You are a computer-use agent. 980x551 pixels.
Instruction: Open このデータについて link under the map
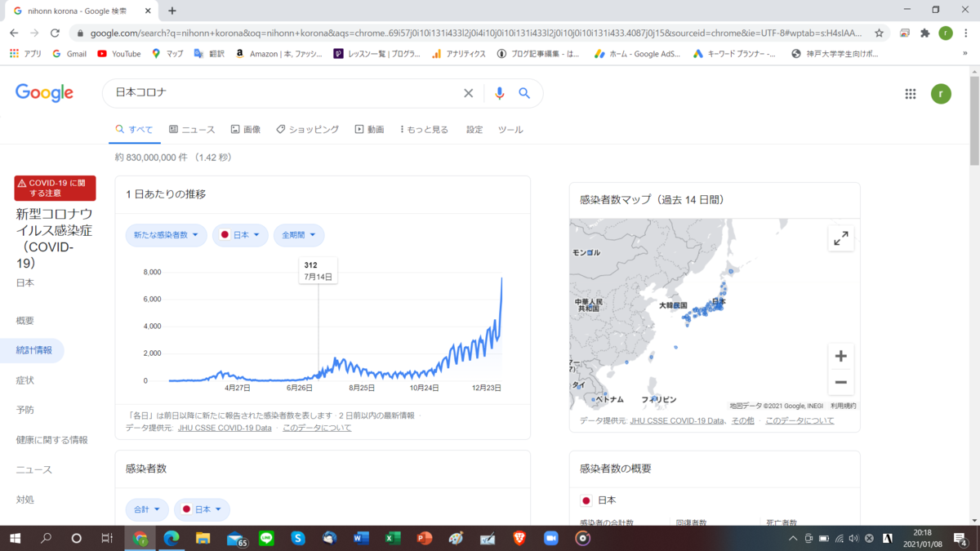point(800,421)
